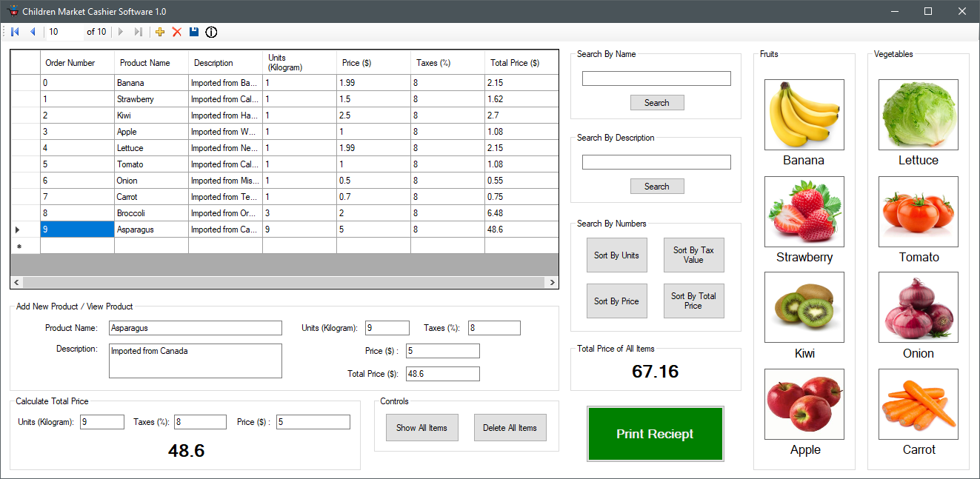This screenshot has width=980, height=479.
Task: Click grid horizontal scrollbar right arrow
Action: [x=552, y=283]
